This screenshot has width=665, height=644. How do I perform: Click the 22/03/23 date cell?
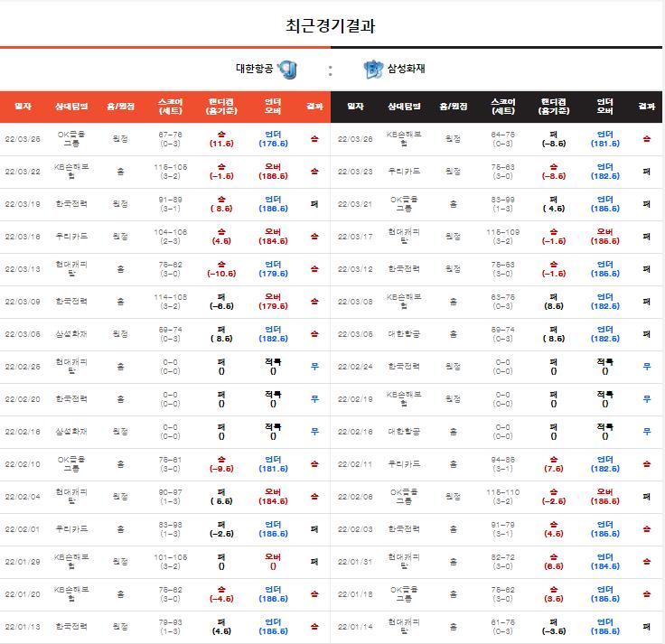coord(355,172)
